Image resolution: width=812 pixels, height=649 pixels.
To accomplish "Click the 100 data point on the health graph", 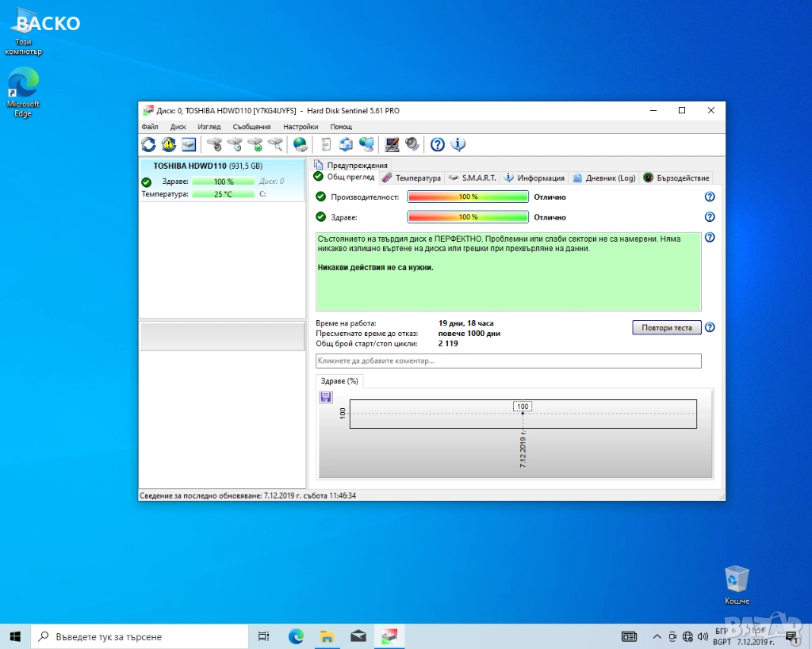I will [523, 413].
